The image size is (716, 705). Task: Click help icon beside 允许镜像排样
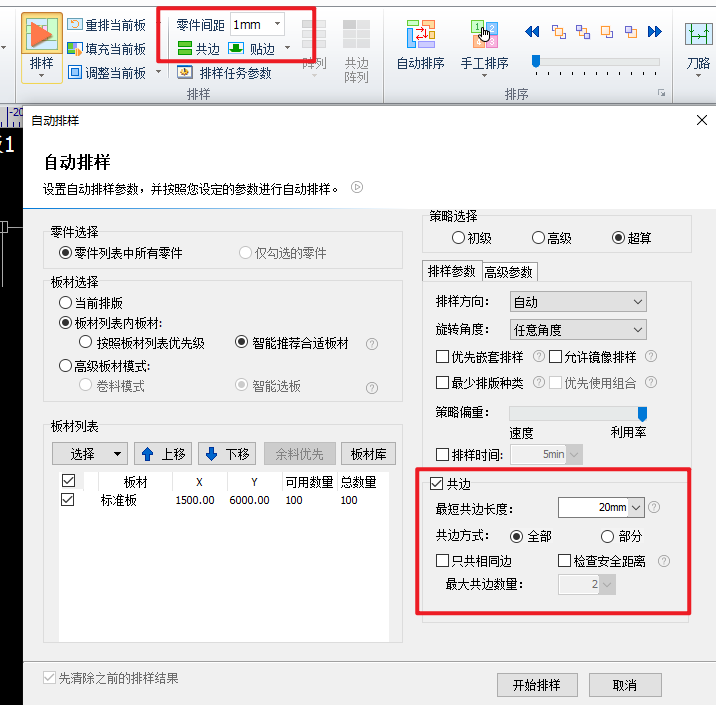pyautogui.click(x=651, y=356)
